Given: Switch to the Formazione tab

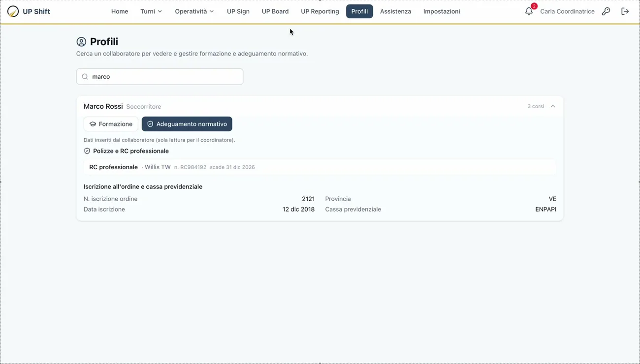Looking at the screenshot, I should (111, 124).
